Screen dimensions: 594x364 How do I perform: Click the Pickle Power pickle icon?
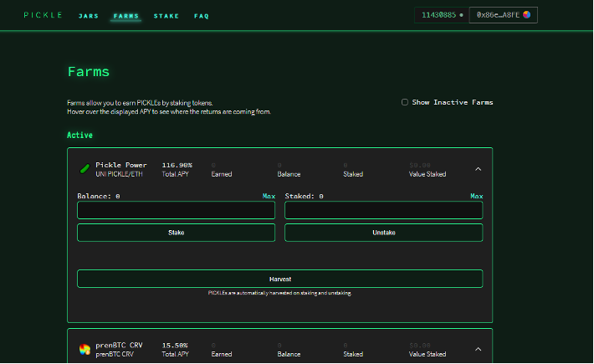click(84, 168)
